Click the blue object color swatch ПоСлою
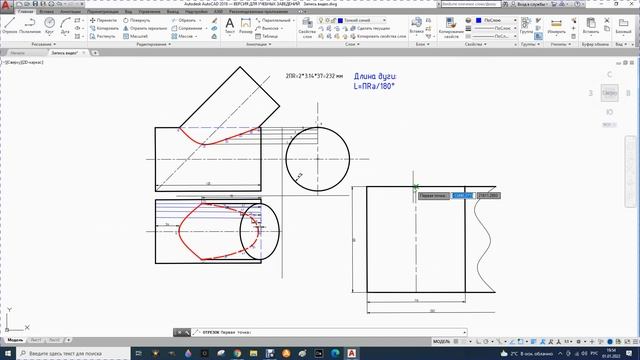640x360 pixels. coord(479,20)
